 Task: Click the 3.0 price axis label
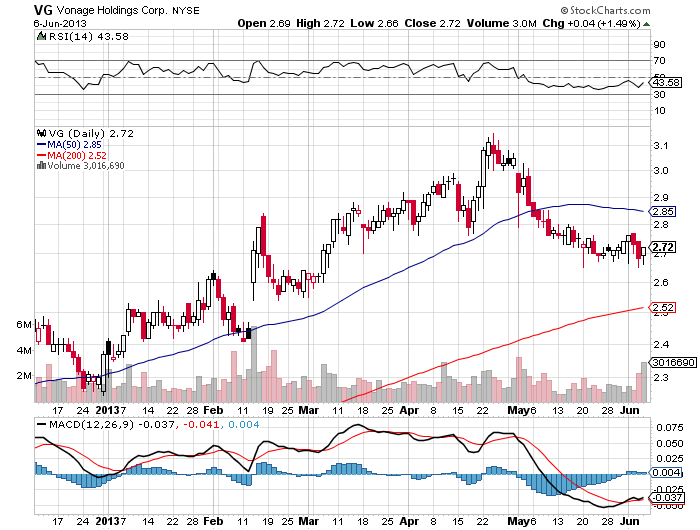click(661, 171)
